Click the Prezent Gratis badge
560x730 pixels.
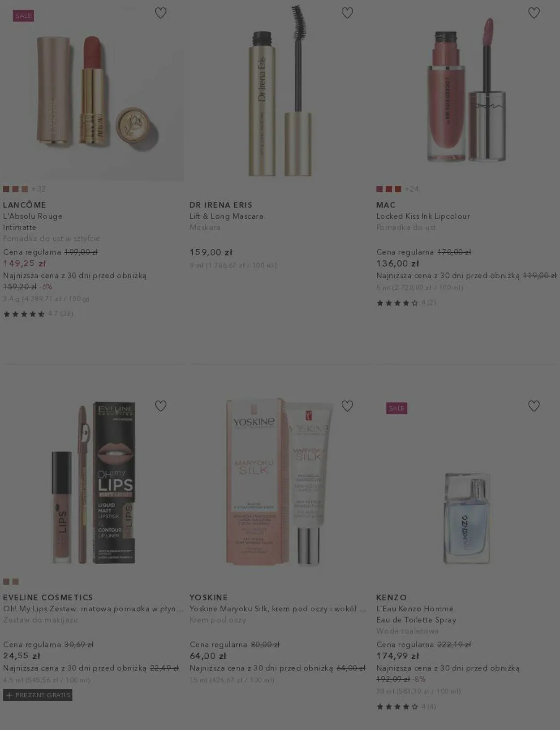tap(38, 695)
